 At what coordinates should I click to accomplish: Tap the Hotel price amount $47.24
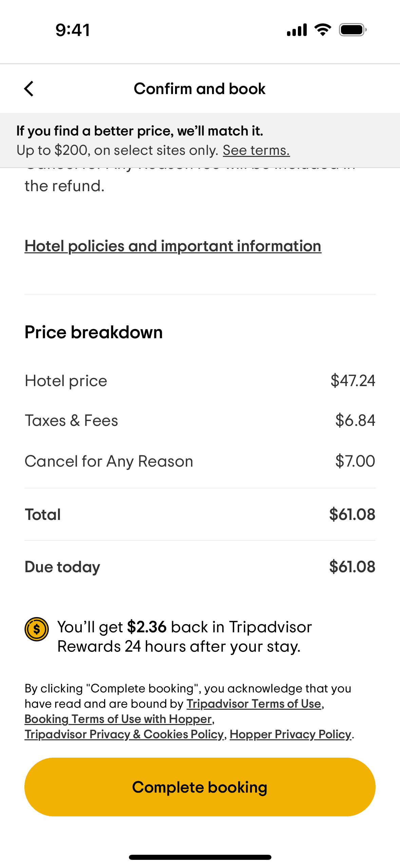point(353,380)
